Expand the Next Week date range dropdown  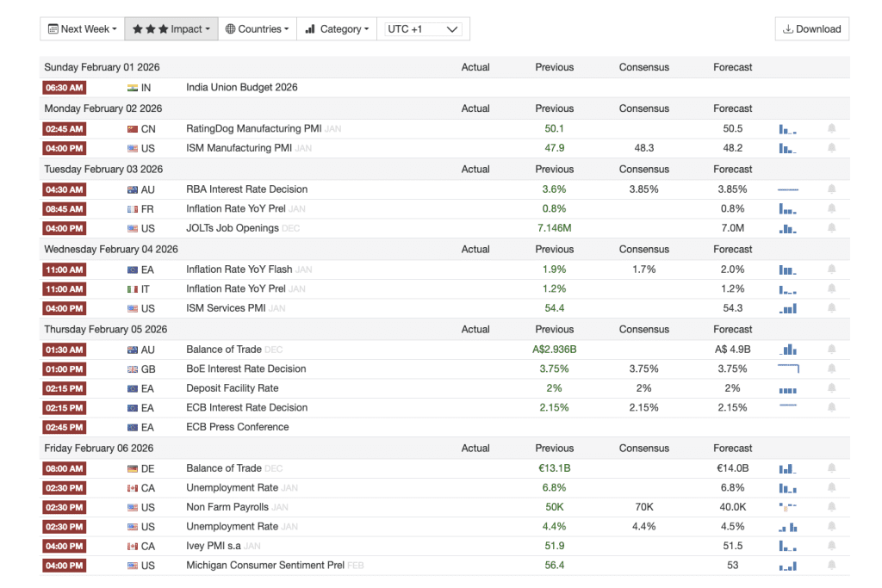(x=82, y=29)
